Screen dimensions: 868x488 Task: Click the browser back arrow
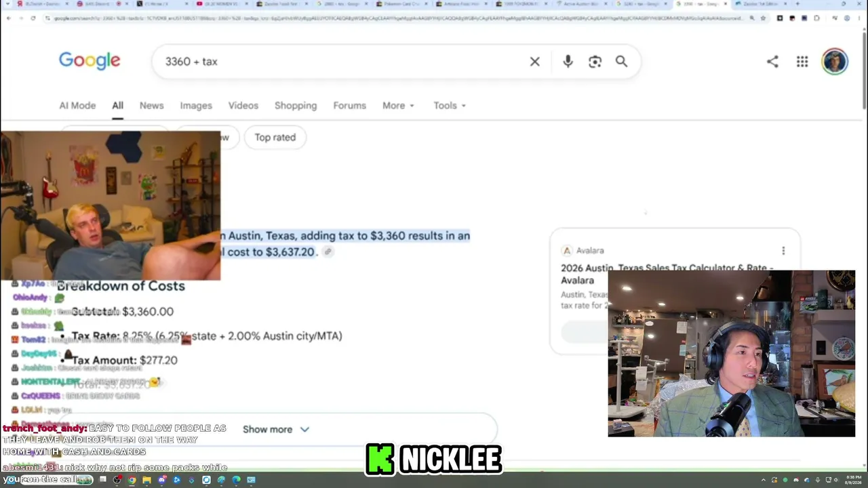[8, 18]
